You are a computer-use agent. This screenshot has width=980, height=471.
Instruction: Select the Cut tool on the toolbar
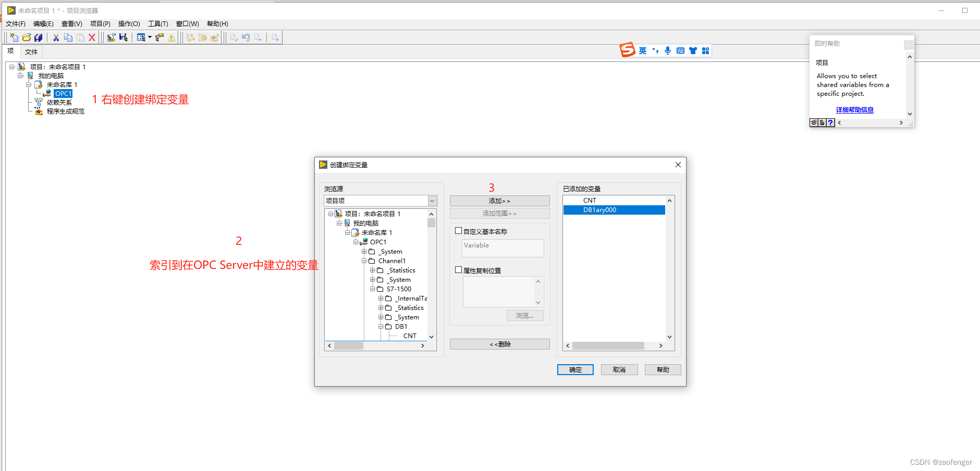tap(56, 37)
